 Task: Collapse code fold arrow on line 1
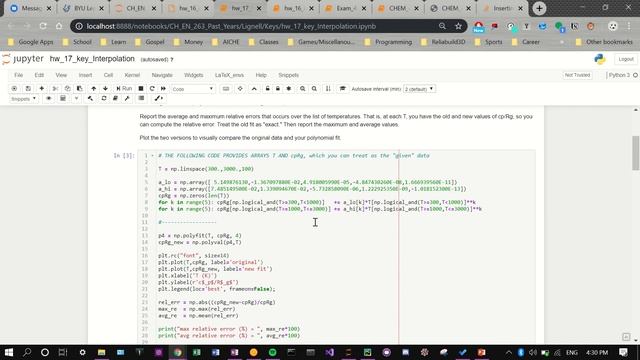click(153, 156)
